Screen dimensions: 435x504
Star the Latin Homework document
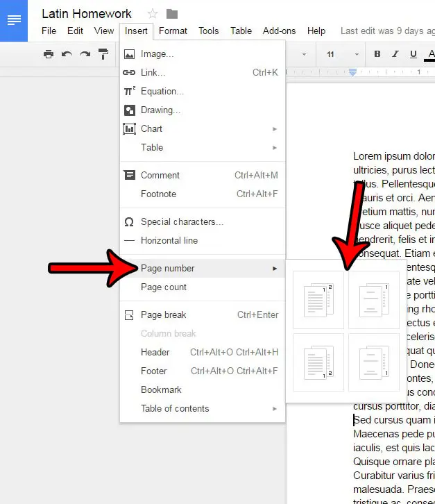pos(153,14)
